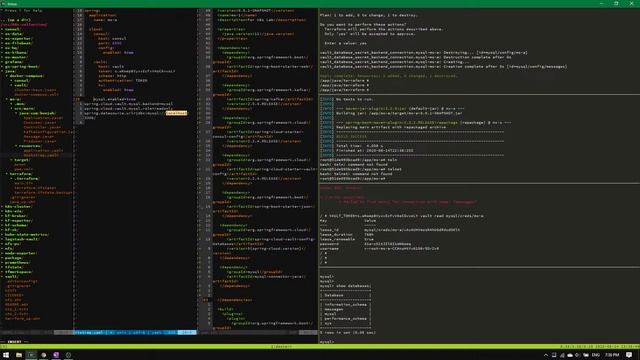This screenshot has height=360, width=640.
Task: Select the active terminal icon in taskbar
Action: (x=31, y=355)
